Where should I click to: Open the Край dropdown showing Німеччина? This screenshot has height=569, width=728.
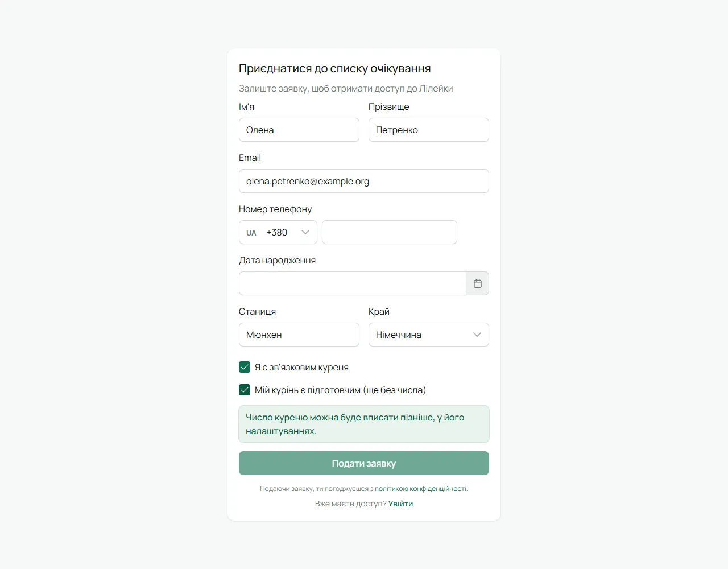pos(429,335)
